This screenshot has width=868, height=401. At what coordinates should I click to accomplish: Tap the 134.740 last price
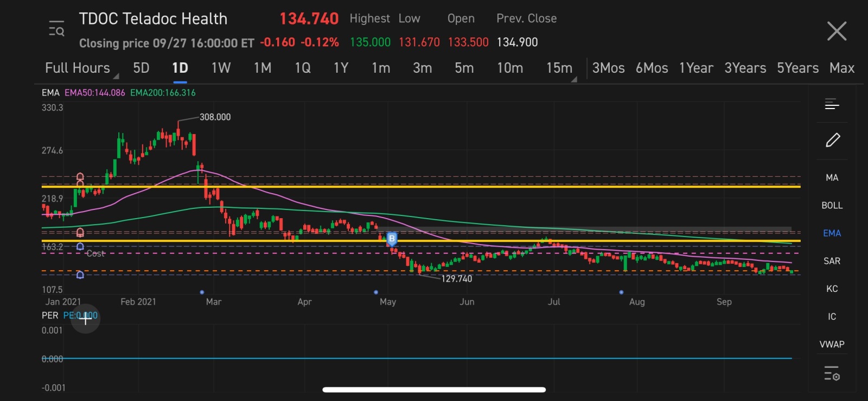309,19
